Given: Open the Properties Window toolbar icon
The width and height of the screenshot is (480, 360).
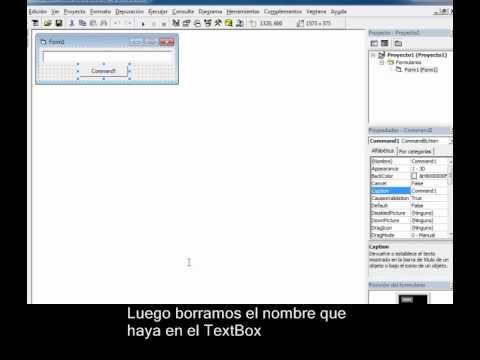Looking at the screenshot, I should pos(187,23).
